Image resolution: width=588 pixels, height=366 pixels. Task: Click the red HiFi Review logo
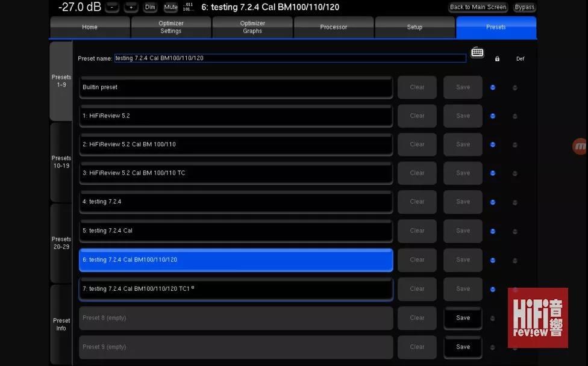coord(537,317)
